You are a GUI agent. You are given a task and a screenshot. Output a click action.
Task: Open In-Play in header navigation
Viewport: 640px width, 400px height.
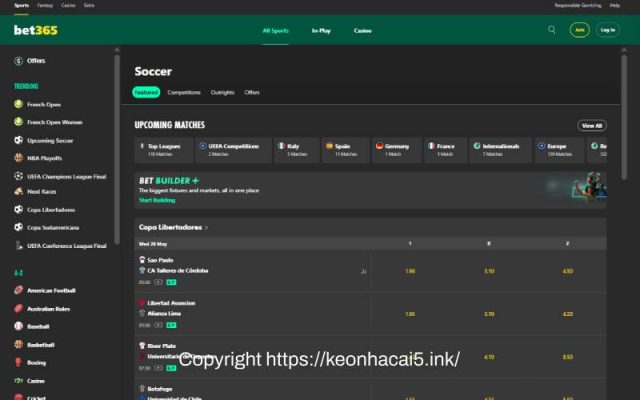coord(321,31)
